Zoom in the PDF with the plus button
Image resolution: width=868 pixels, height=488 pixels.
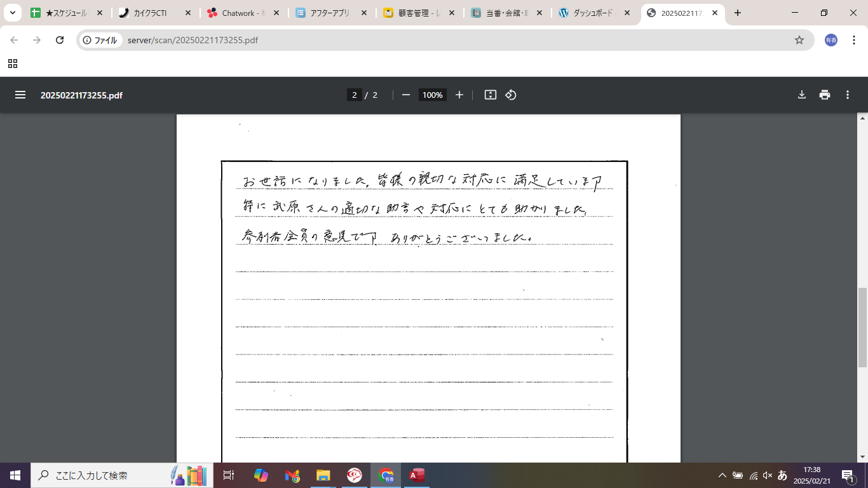click(459, 95)
